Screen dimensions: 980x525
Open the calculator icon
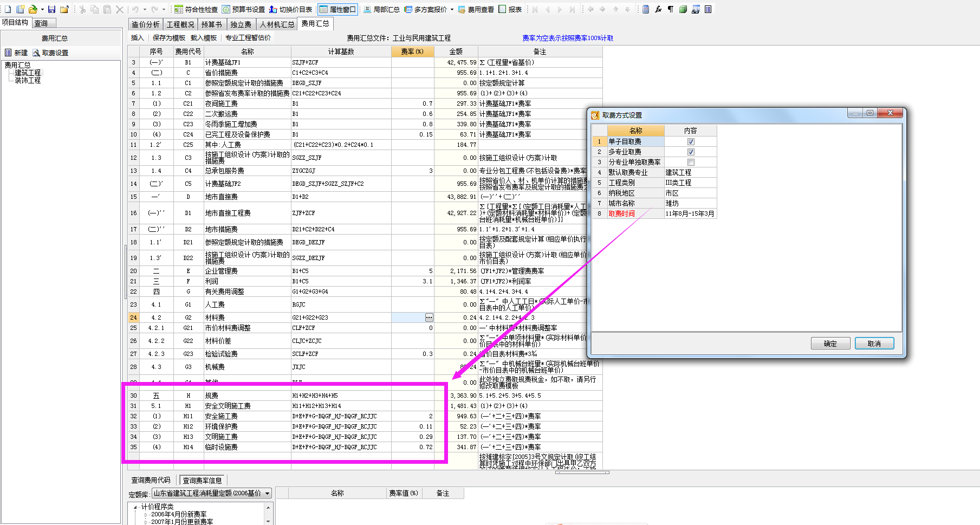tap(646, 9)
